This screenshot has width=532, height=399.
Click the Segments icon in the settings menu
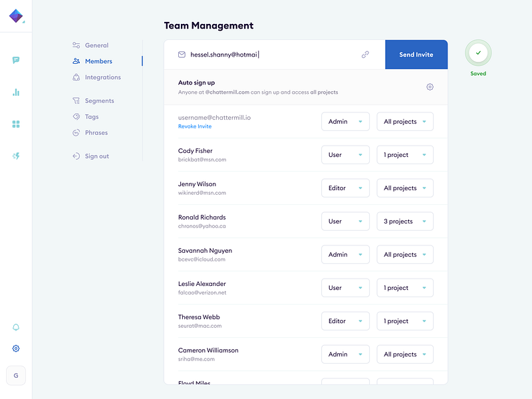click(76, 101)
